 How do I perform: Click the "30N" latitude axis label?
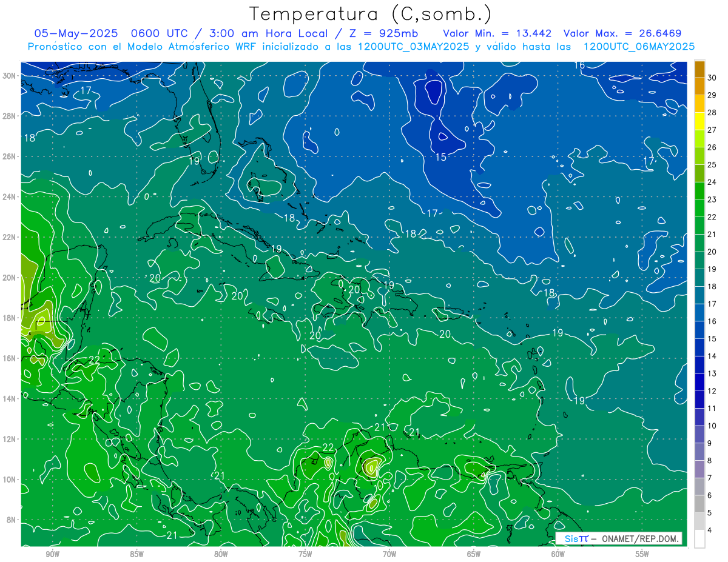point(9,76)
